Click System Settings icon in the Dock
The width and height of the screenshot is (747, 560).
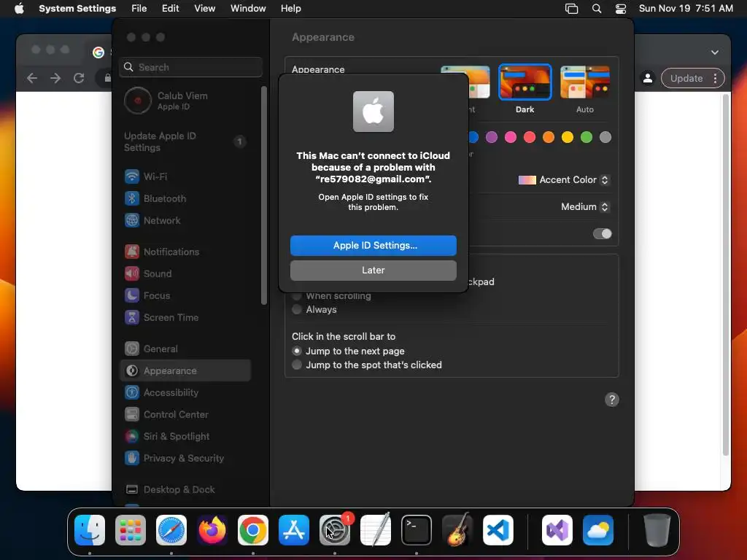click(335, 530)
